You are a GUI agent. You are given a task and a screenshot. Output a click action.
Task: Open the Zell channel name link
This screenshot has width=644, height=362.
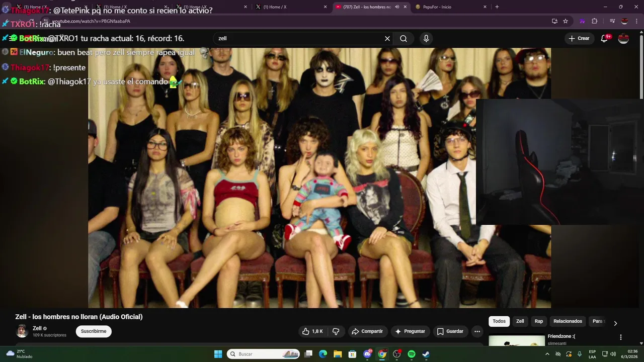(x=37, y=328)
